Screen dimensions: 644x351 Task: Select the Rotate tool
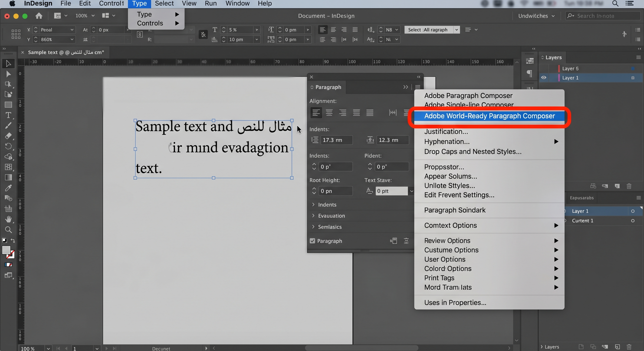8,146
